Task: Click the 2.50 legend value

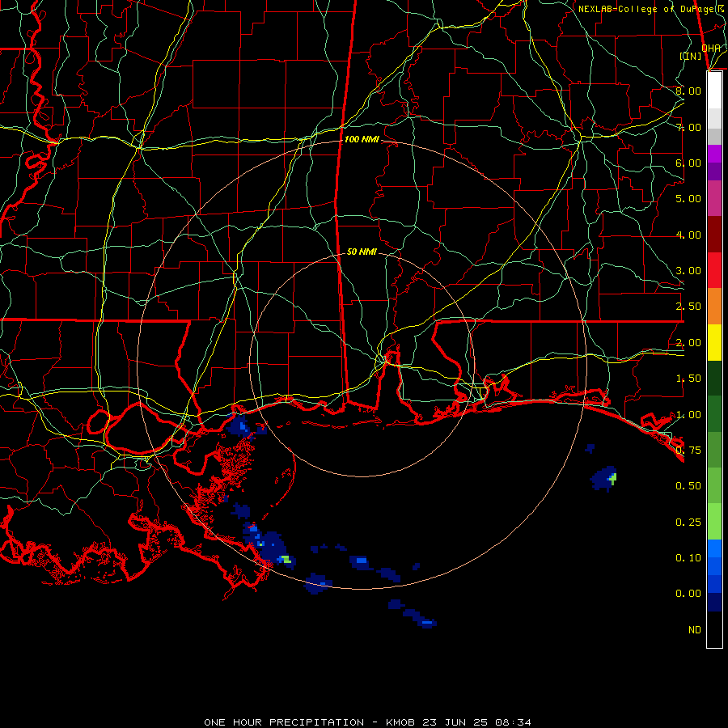Action: click(x=688, y=307)
